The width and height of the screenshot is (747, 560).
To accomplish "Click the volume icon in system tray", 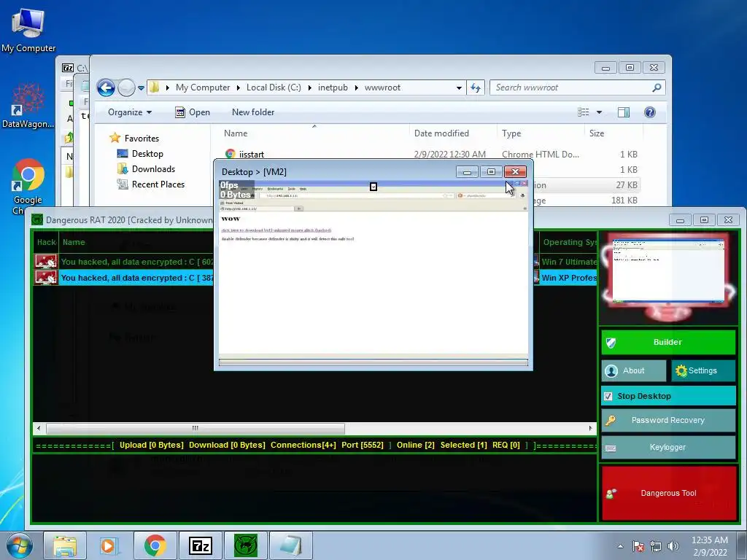I will [673, 546].
